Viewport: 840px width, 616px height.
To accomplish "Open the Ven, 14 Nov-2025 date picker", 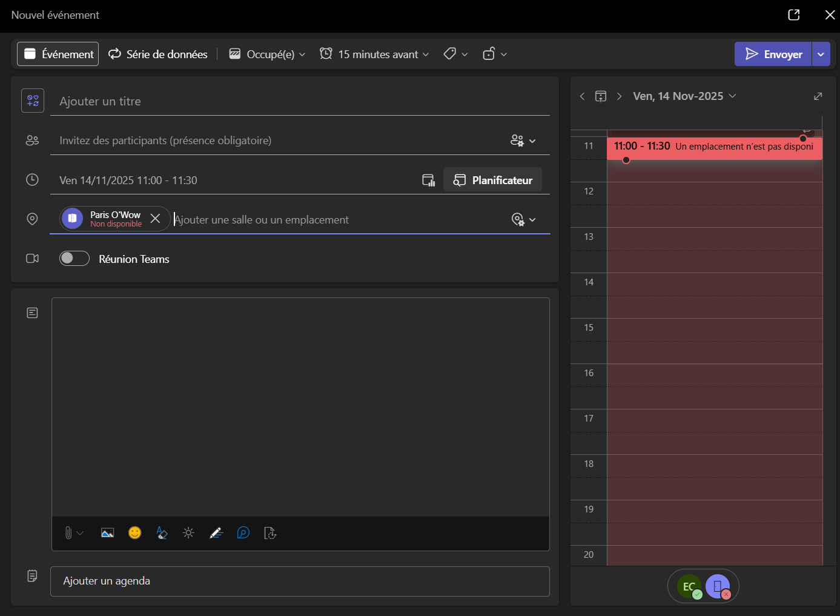I will pos(684,96).
